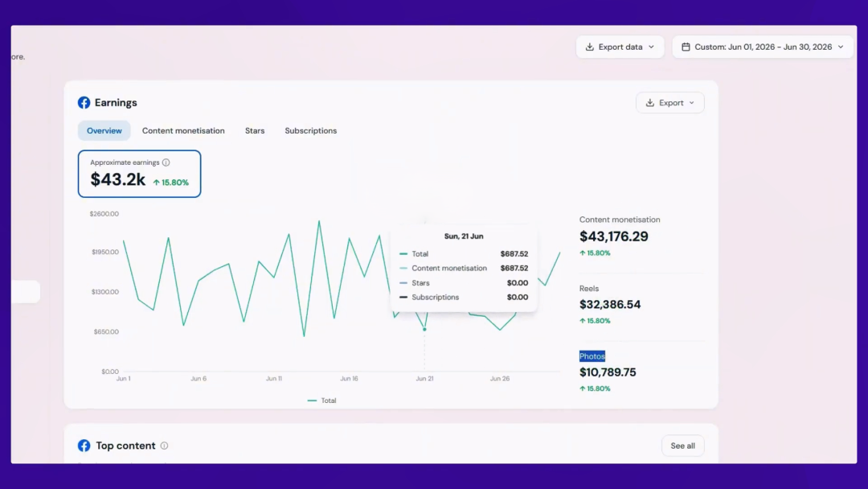The width and height of the screenshot is (868, 489).
Task: Toggle the Total series in chart legend
Action: point(321,401)
